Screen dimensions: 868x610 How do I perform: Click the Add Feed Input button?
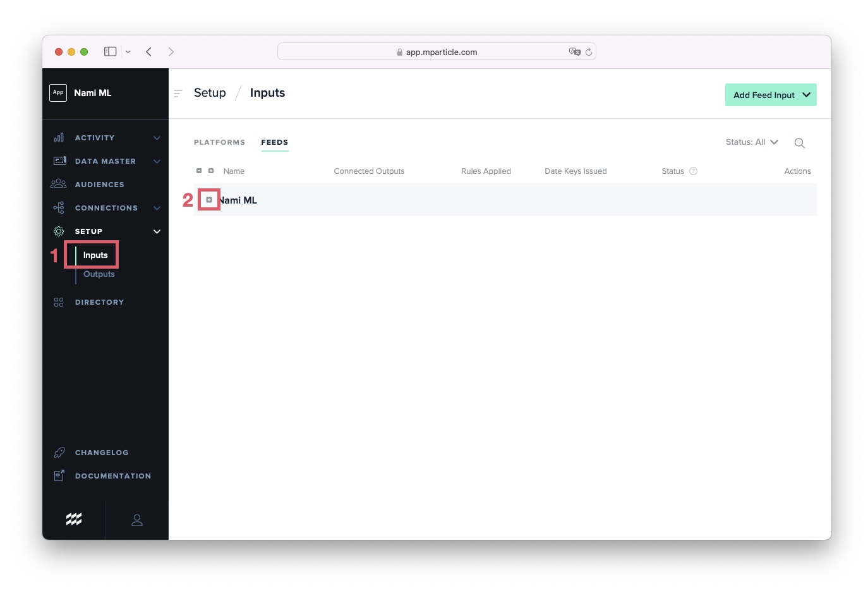[x=771, y=95]
